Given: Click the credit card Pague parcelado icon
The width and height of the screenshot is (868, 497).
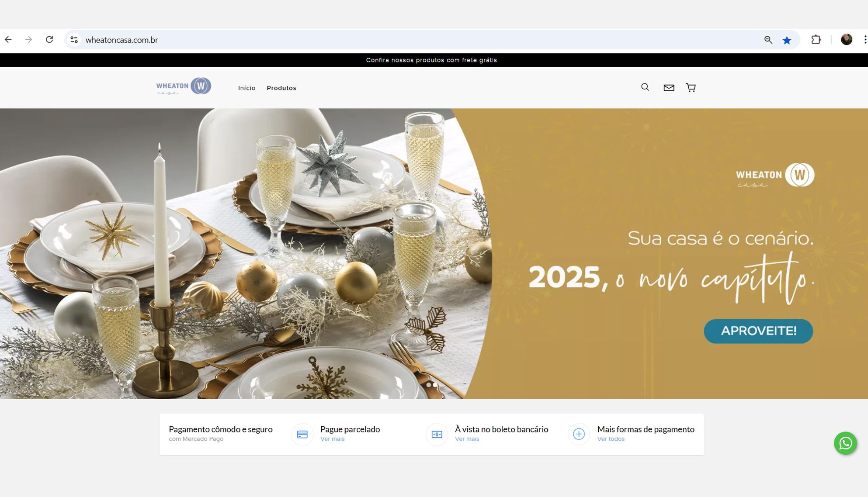Looking at the screenshot, I should [x=302, y=434].
